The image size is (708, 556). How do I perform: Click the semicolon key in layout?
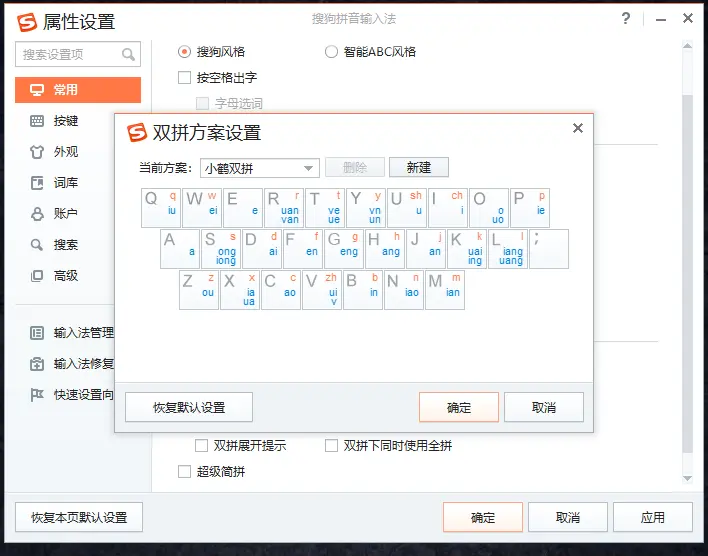click(549, 249)
